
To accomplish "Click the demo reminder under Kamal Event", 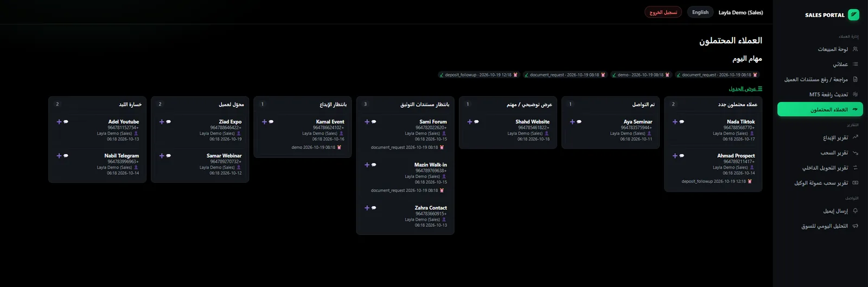I will [316, 148].
